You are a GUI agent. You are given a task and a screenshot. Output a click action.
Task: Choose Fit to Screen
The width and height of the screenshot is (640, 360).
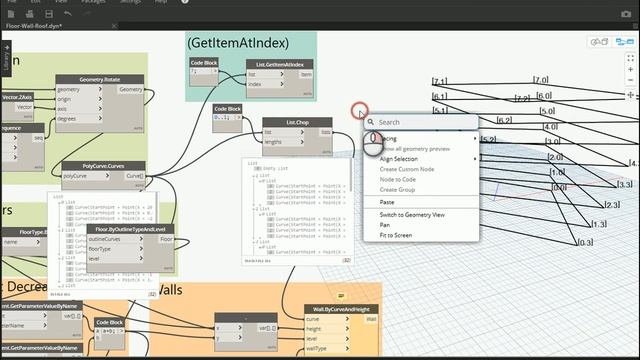pos(396,236)
